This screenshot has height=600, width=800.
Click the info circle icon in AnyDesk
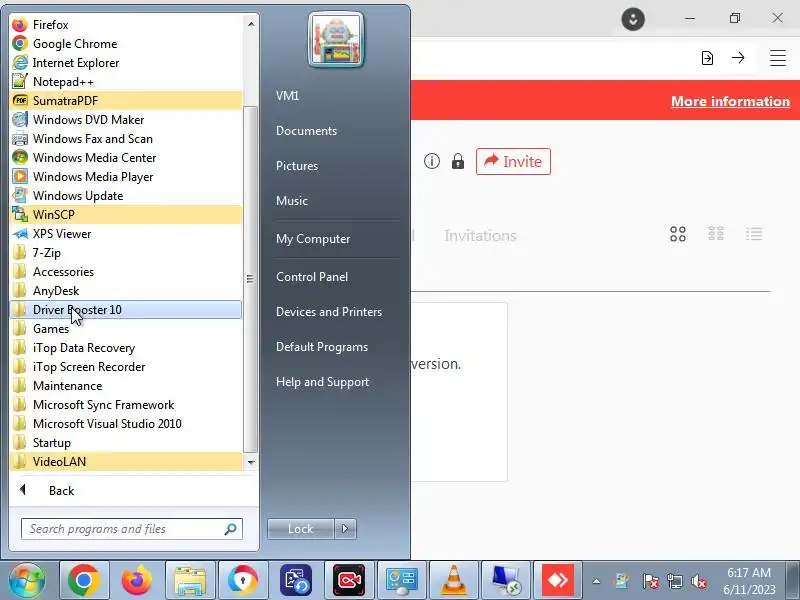(x=432, y=161)
